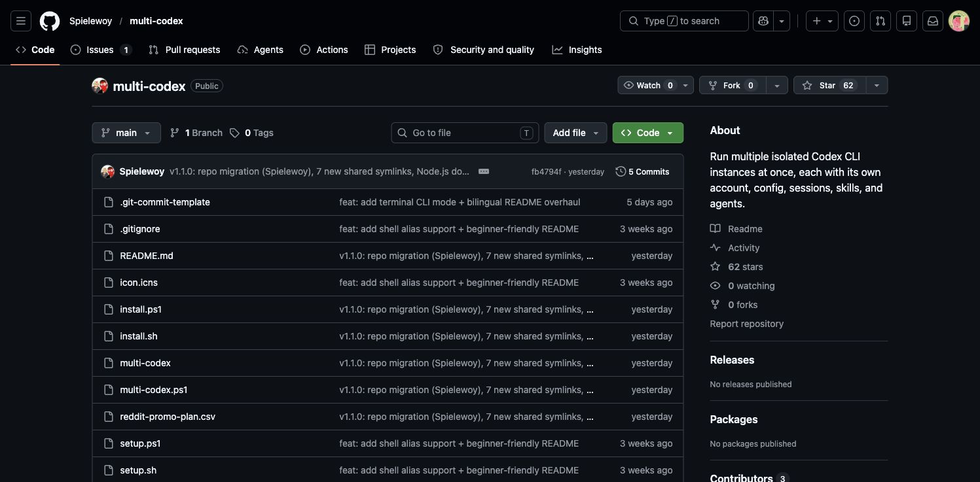
Task: Open the Contributors heading link
Action: [750, 477]
